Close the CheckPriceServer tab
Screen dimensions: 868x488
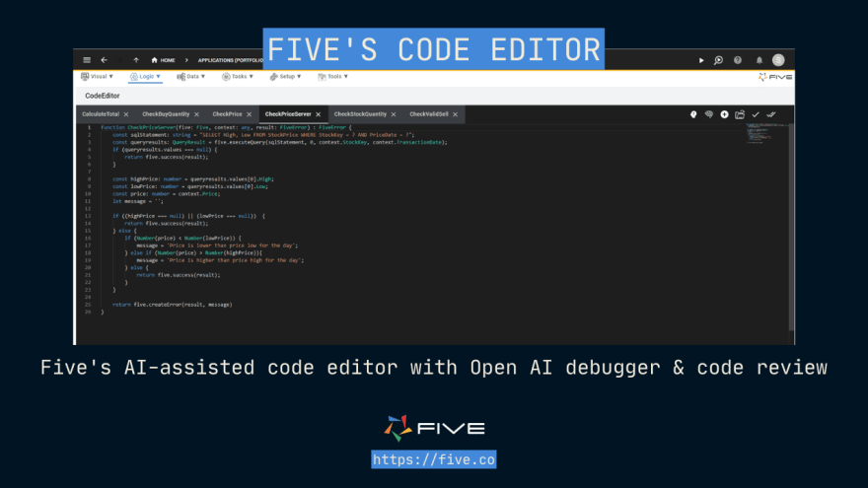point(319,114)
